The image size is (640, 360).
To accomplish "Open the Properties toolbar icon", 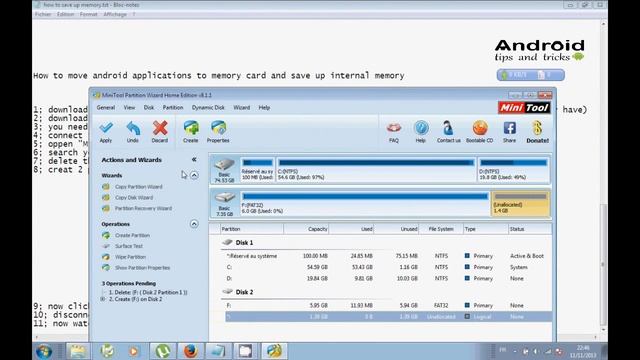I will pos(218,132).
